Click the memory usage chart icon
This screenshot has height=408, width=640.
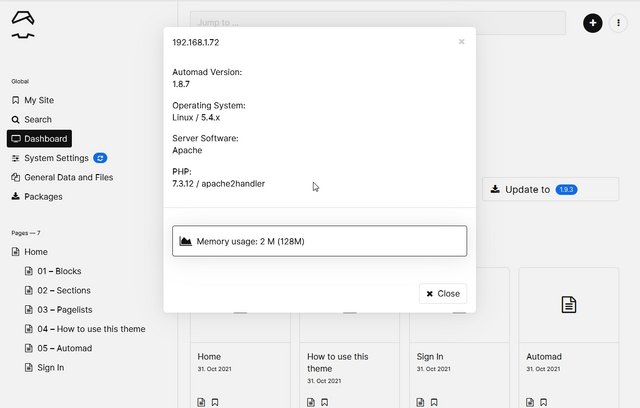185,241
